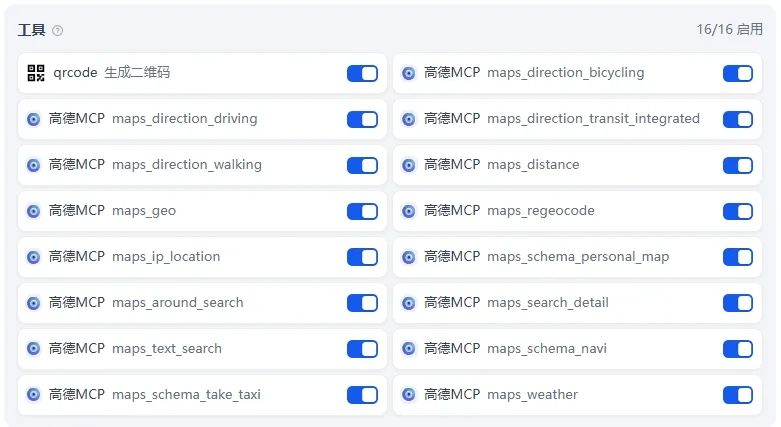The width and height of the screenshot is (781, 427).
Task: Click the maps_weather tool name
Action: (532, 395)
